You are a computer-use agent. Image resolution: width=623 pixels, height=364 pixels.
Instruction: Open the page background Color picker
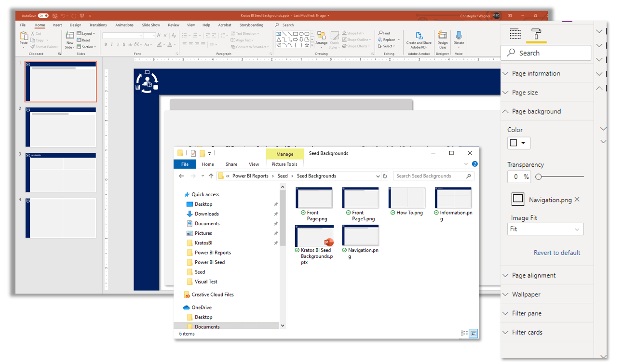pos(518,143)
